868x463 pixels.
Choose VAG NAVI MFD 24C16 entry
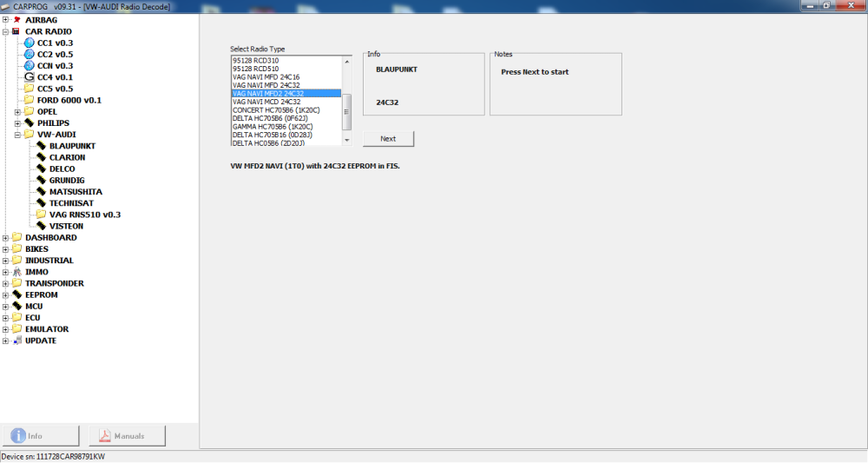click(286, 77)
